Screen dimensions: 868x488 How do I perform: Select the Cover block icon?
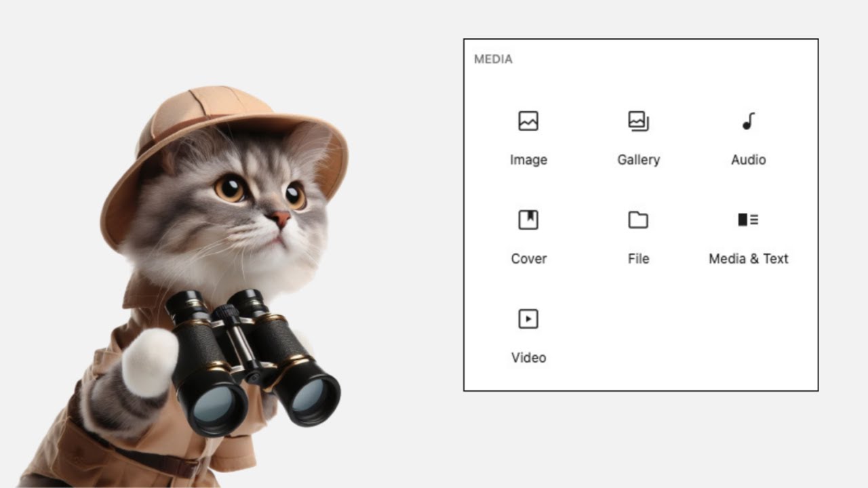[528, 220]
